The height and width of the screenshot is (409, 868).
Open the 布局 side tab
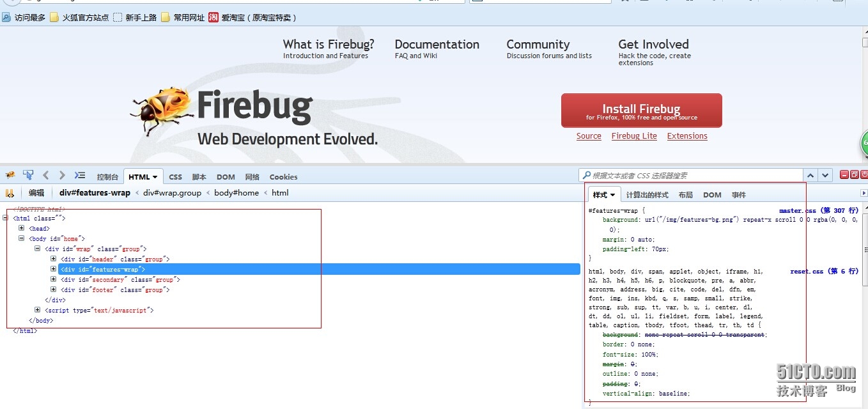686,195
